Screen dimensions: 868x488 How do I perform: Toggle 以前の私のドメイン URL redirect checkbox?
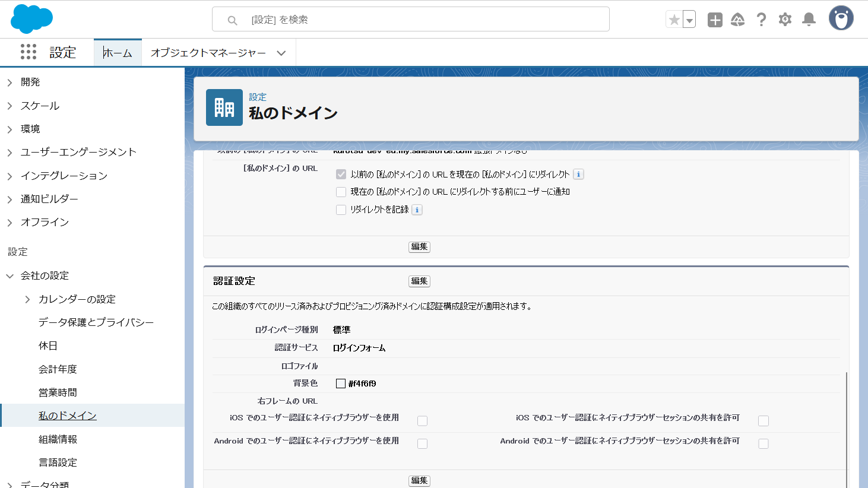tap(341, 174)
